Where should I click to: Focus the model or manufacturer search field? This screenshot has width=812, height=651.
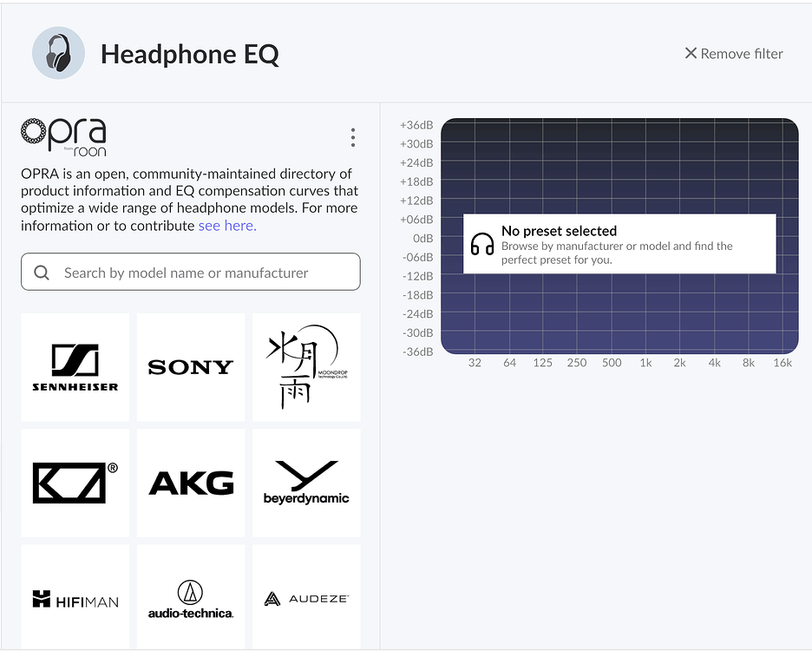tap(200, 273)
